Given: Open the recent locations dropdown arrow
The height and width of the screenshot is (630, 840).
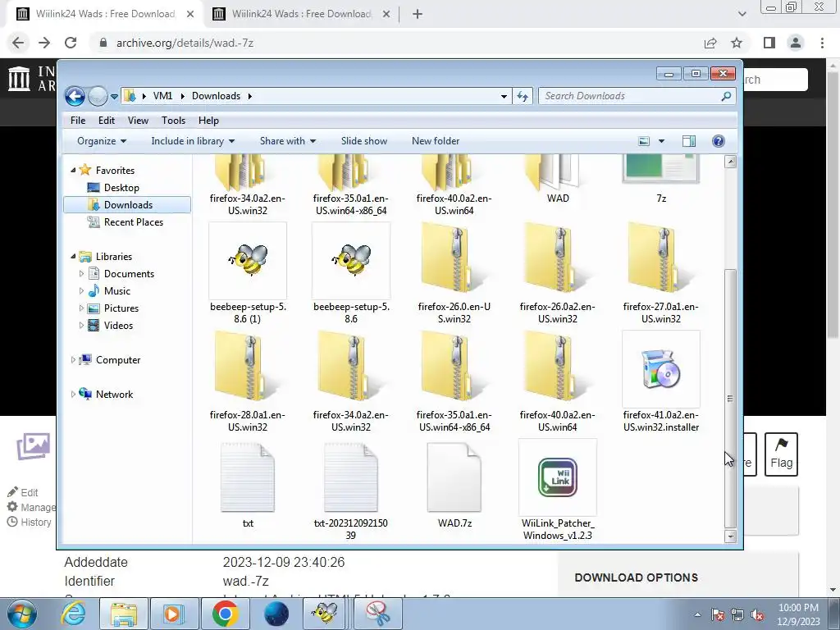Looking at the screenshot, I should point(114,97).
